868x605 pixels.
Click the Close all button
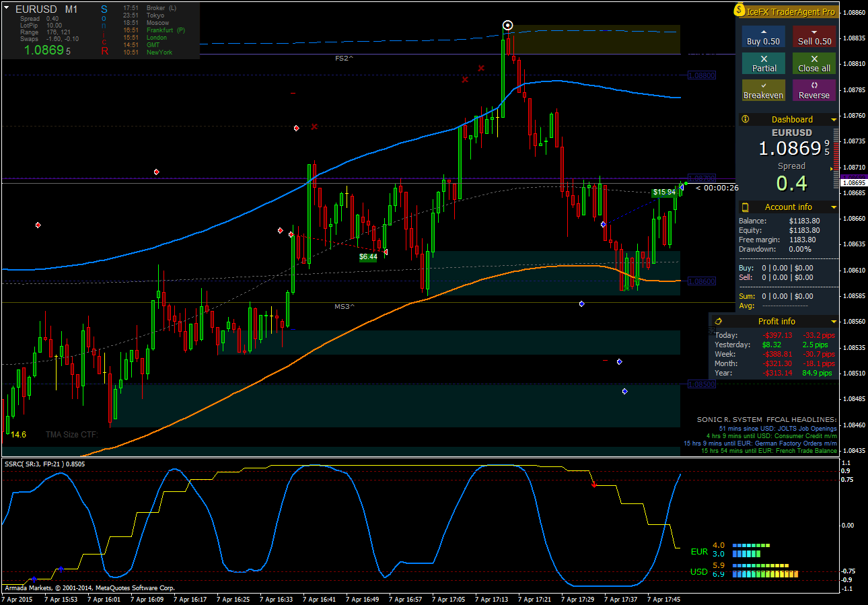(x=814, y=63)
